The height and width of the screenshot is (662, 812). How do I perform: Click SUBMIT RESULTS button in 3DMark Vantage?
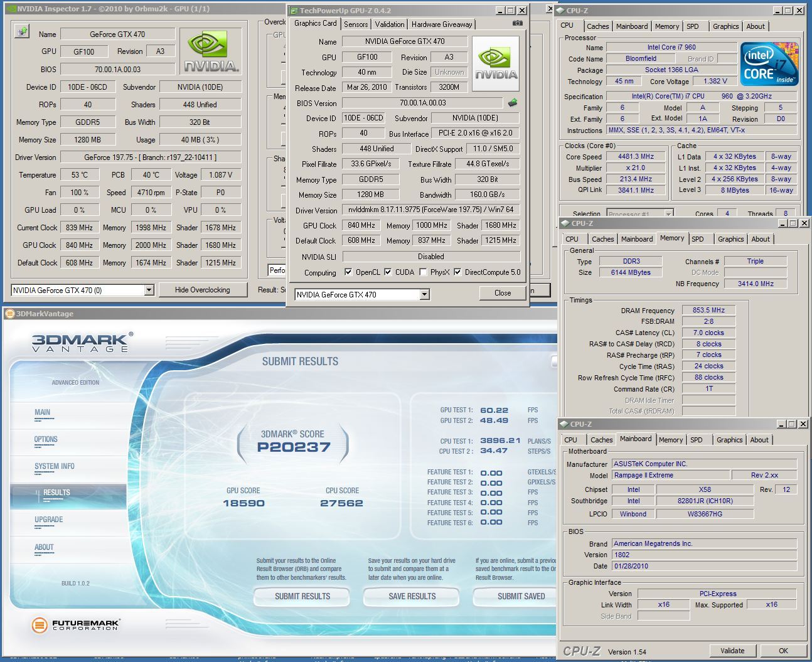pyautogui.click(x=302, y=596)
